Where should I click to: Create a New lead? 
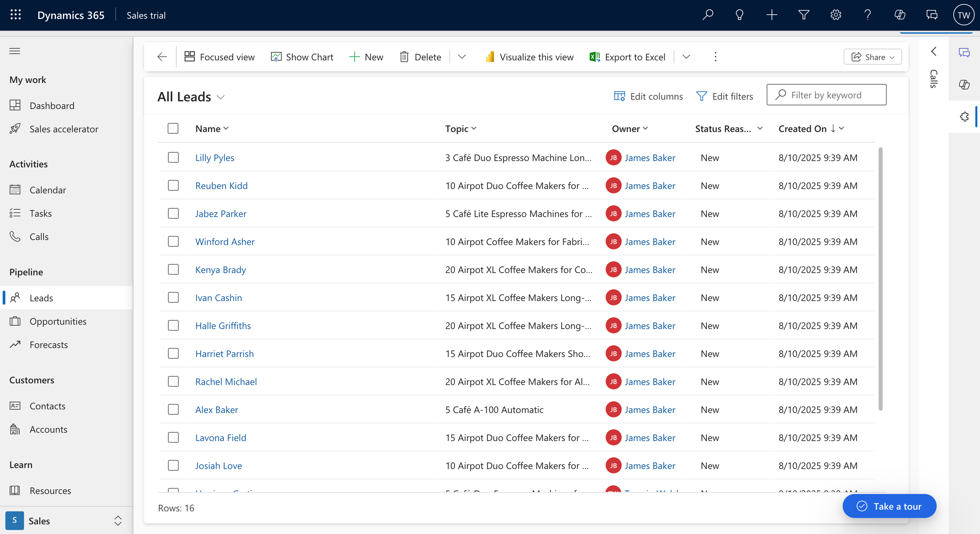[366, 57]
